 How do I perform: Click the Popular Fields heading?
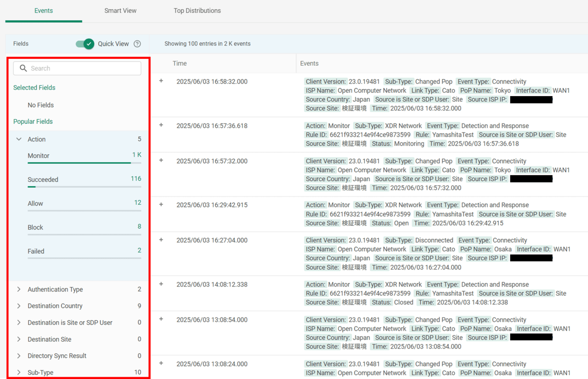pyautogui.click(x=33, y=122)
